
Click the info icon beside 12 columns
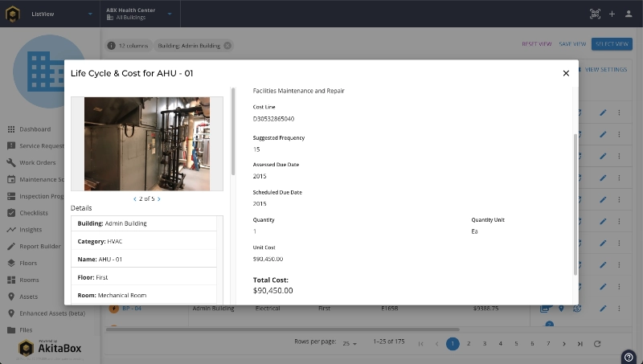[x=112, y=46]
